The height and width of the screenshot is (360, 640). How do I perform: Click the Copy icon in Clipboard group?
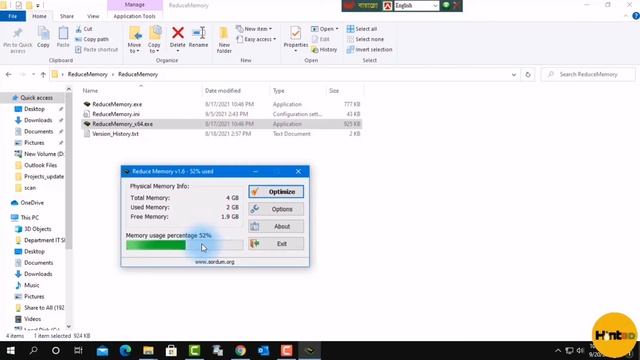coord(43,37)
